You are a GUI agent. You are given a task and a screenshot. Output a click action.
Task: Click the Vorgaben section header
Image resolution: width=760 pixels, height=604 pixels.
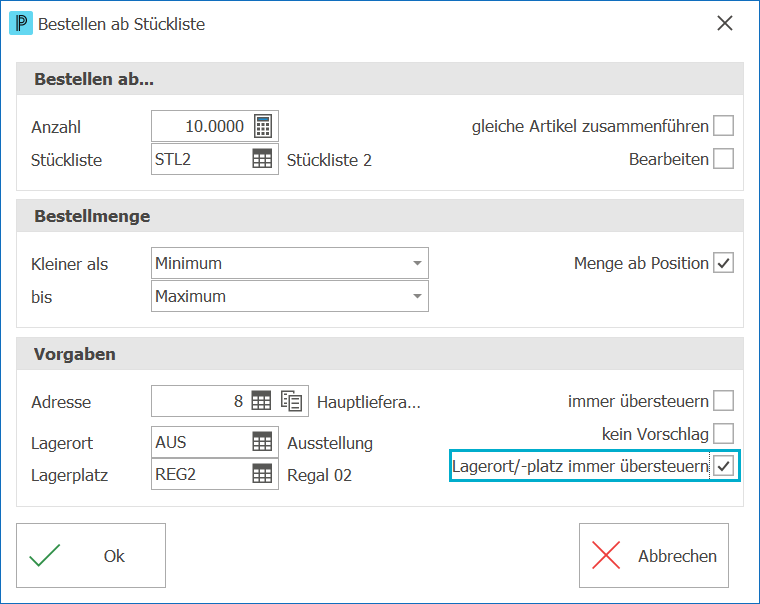(380, 354)
